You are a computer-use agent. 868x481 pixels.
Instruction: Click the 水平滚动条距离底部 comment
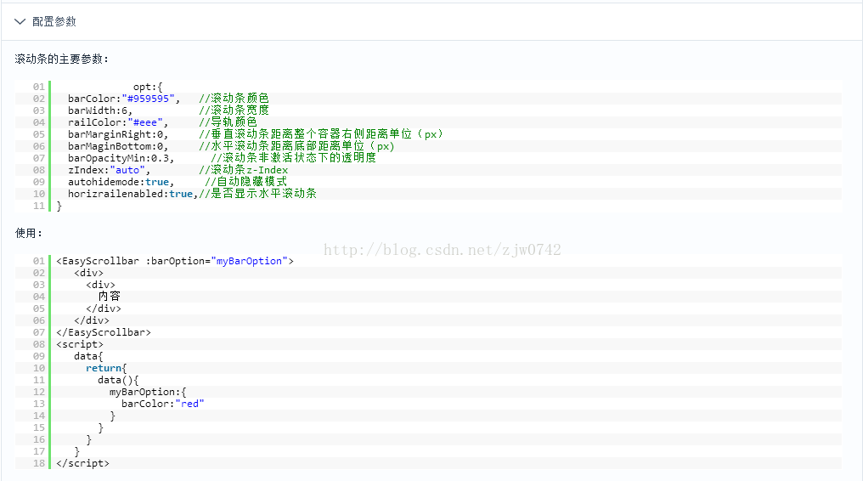pos(296,146)
